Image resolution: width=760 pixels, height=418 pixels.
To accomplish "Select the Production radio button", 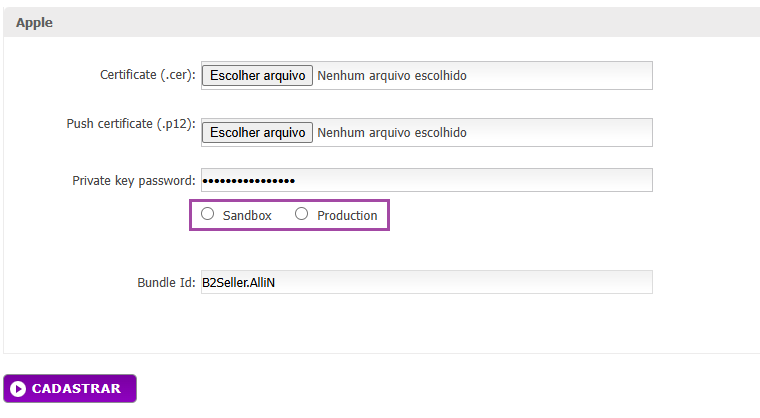I will tap(301, 214).
